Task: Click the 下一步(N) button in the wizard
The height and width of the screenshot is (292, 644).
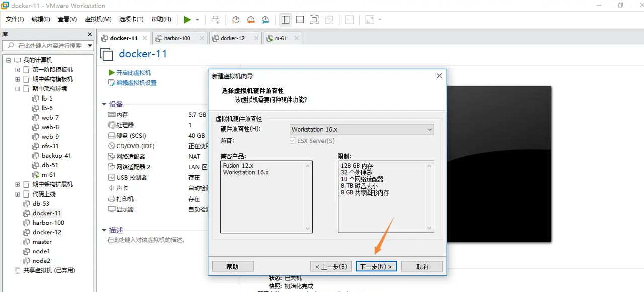Action: [376, 266]
